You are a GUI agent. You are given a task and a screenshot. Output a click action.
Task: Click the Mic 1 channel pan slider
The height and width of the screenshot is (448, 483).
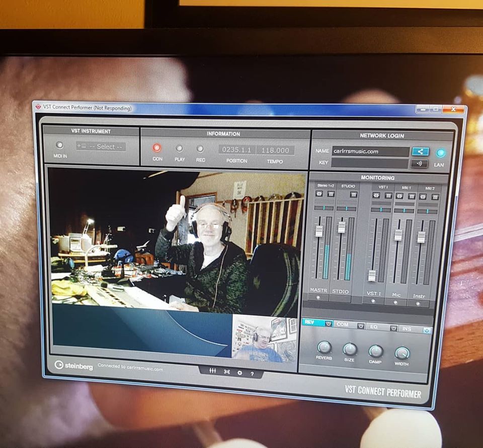[x=404, y=210]
